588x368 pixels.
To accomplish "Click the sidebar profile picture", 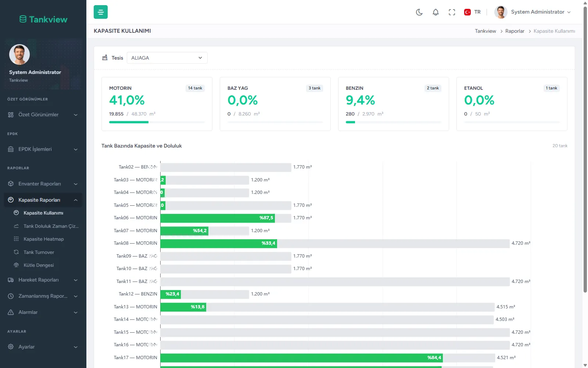I will point(19,54).
